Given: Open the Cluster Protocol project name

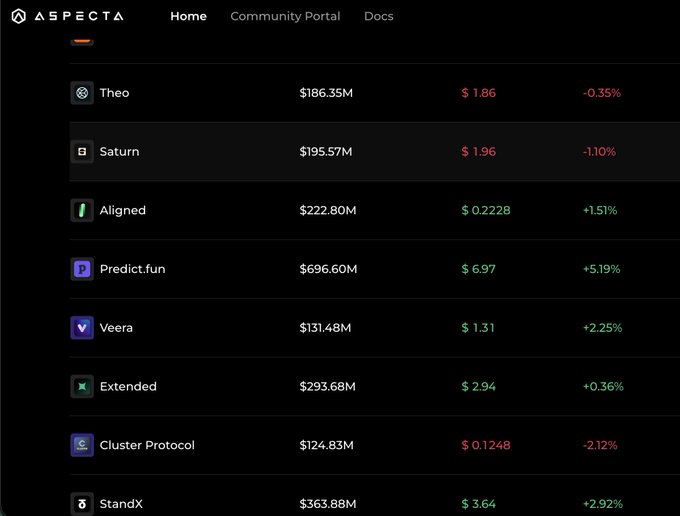Looking at the screenshot, I should pyautogui.click(x=147, y=445).
